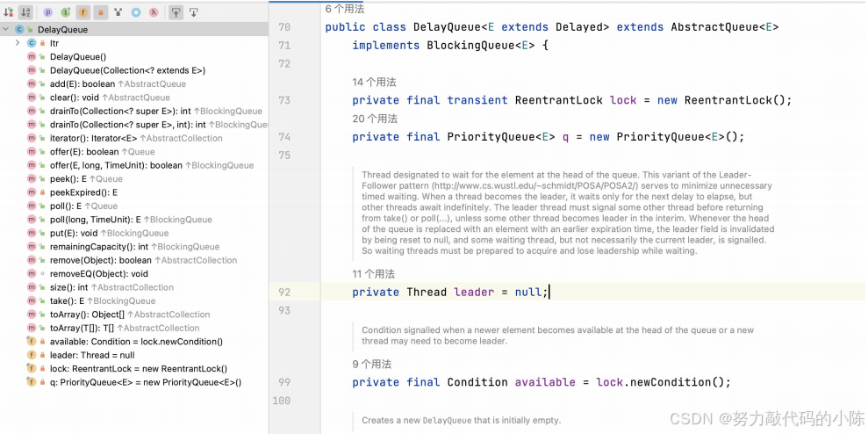Toggle Show Non-Public orange lock icon
Image resolution: width=868 pixels, height=434 pixels.
pyautogui.click(x=101, y=11)
